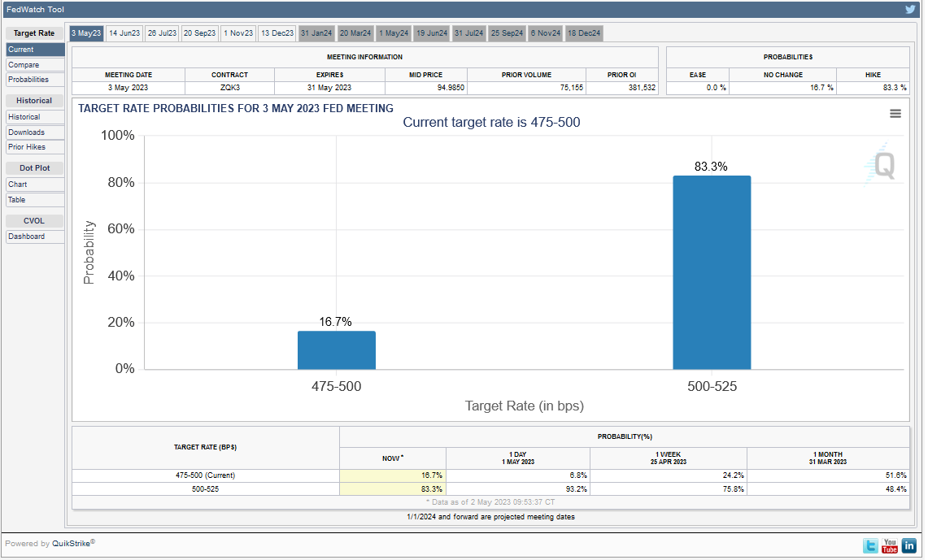The height and width of the screenshot is (560, 928).
Task: Click the 31 May 2023 expires cell
Action: coord(329,88)
